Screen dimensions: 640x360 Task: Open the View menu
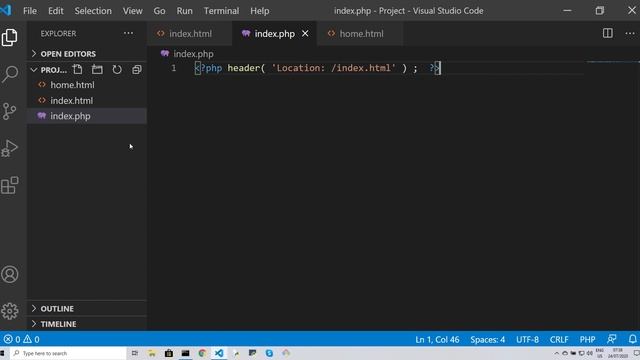(133, 11)
